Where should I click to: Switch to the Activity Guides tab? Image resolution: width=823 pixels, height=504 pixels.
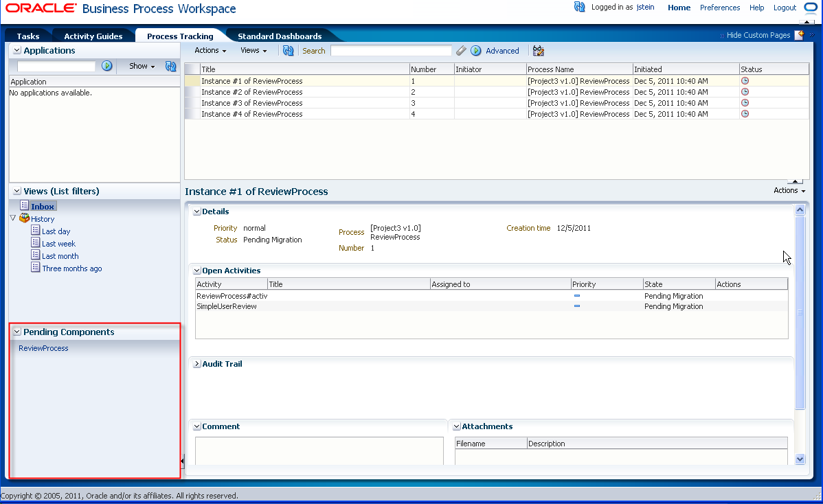(x=93, y=36)
